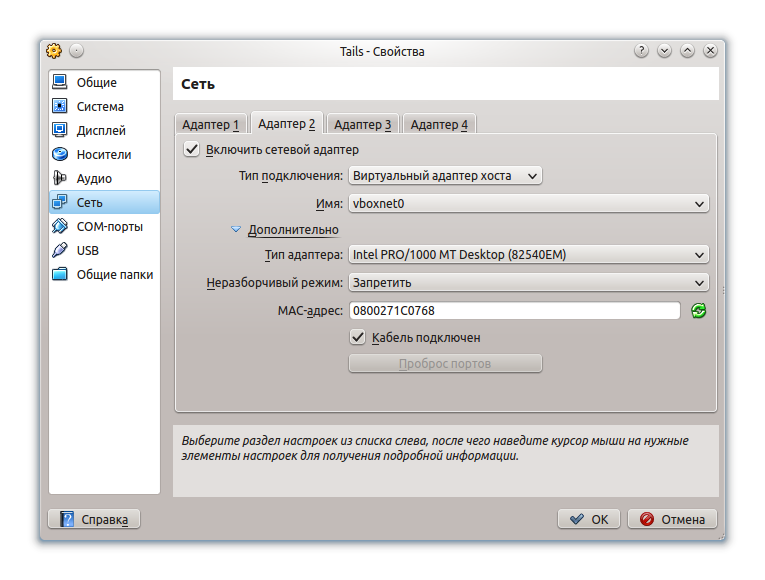Open Дисплей monitor icon in sidebar

pos(60,130)
